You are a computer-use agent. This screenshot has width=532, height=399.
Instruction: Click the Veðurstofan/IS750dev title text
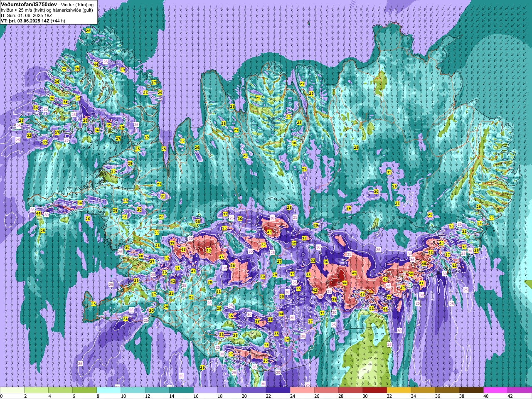tap(29, 4)
